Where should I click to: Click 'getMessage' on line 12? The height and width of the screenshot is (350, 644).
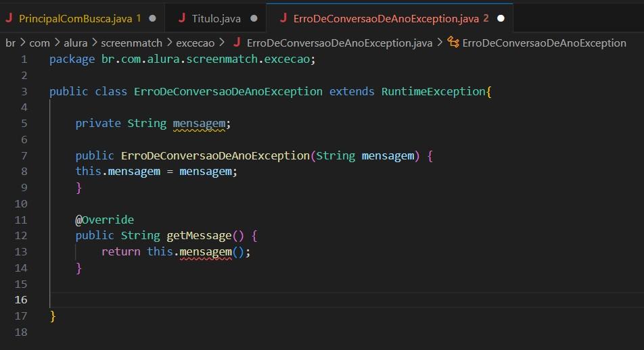coord(199,236)
